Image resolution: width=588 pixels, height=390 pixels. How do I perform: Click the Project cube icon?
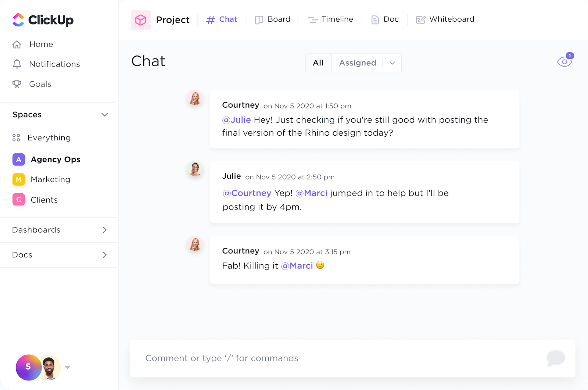(x=141, y=19)
